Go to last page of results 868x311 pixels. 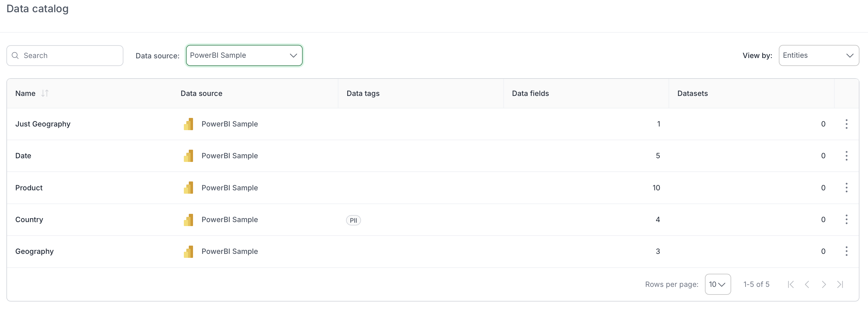[840, 284]
